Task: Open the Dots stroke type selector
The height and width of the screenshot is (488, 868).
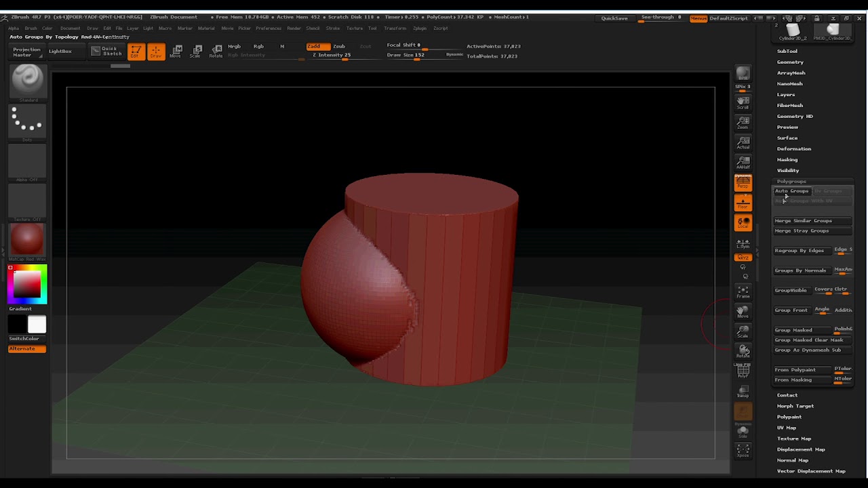Action: pos(27,122)
